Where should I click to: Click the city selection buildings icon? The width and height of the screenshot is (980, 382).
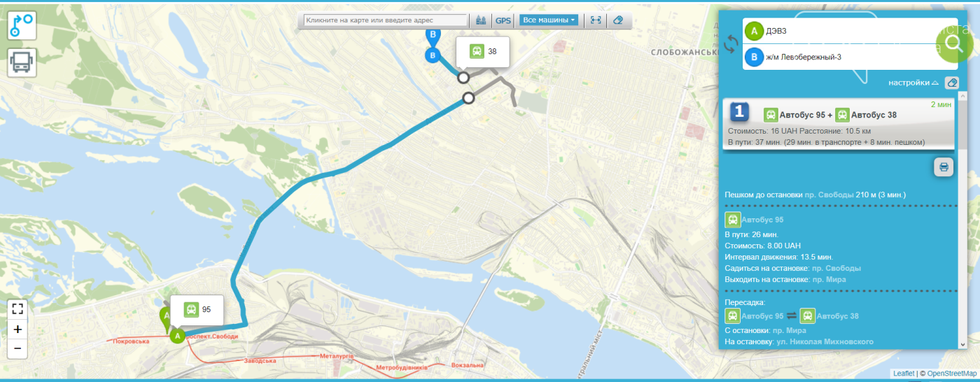point(481,20)
